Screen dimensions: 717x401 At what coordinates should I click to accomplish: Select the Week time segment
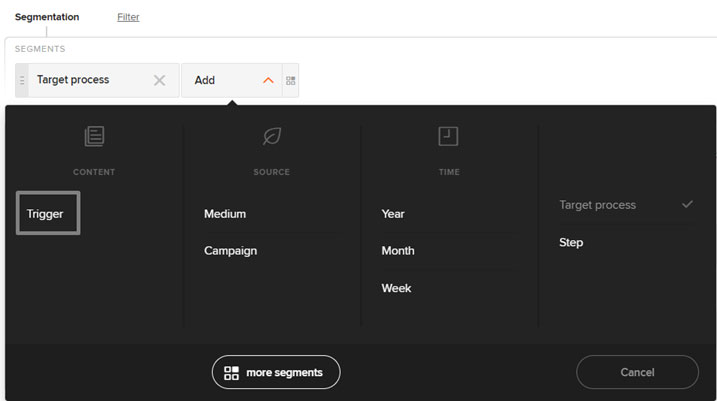tap(396, 288)
